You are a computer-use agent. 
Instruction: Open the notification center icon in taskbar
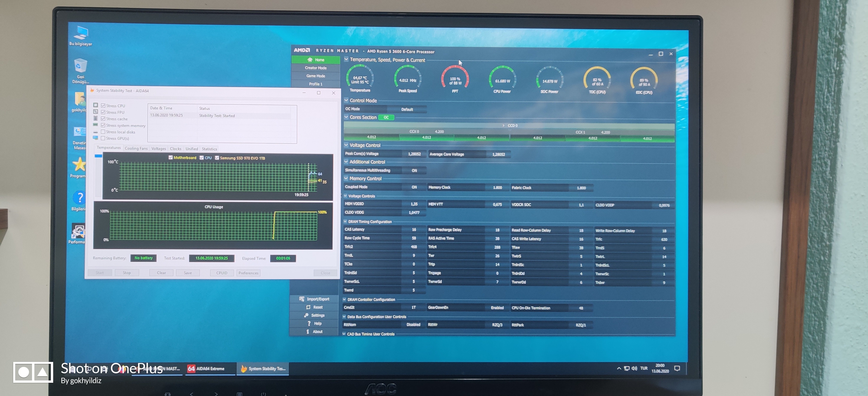[677, 368]
